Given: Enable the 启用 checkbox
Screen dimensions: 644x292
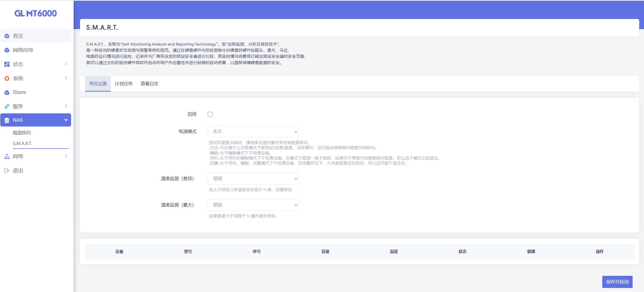Looking at the screenshot, I should 210,114.
